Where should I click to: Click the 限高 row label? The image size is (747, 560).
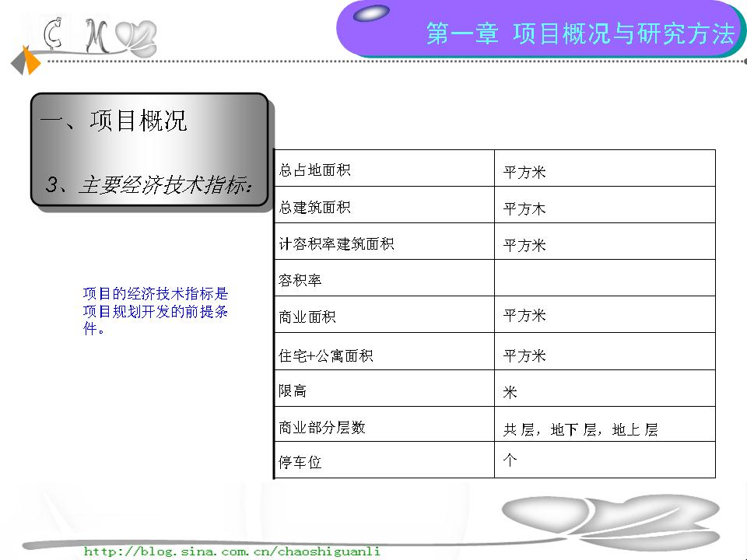pyautogui.click(x=293, y=390)
